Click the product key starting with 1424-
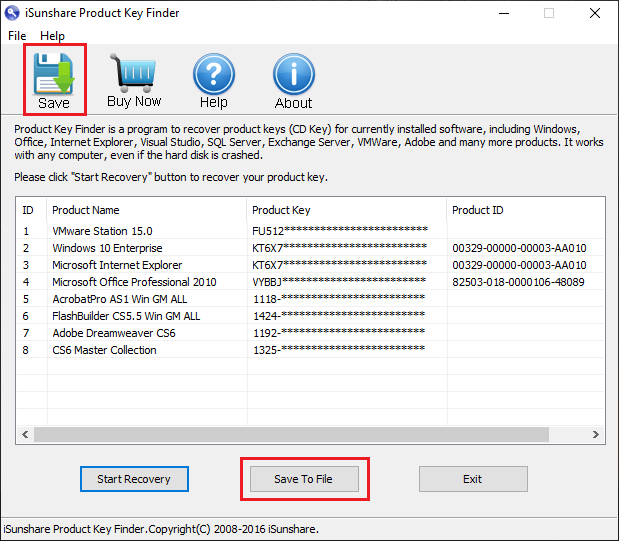This screenshot has height=541, width=619. (x=339, y=316)
